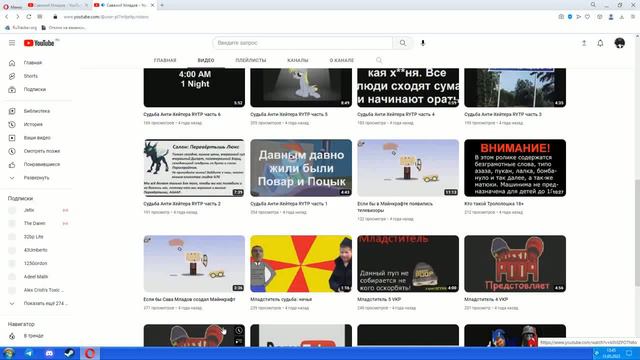This screenshot has width=640, height=360.
Task: Open the ВНИМАНИЕ! video thumbnail
Action: tap(515, 168)
